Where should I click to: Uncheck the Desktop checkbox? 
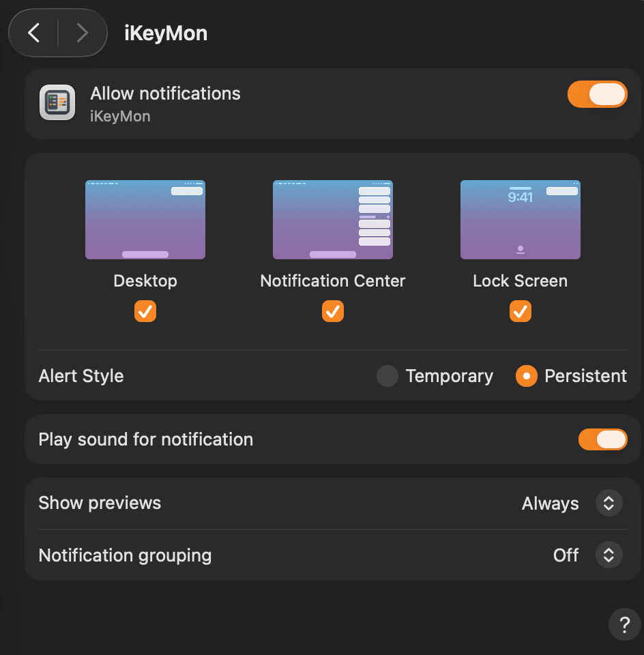click(x=145, y=311)
